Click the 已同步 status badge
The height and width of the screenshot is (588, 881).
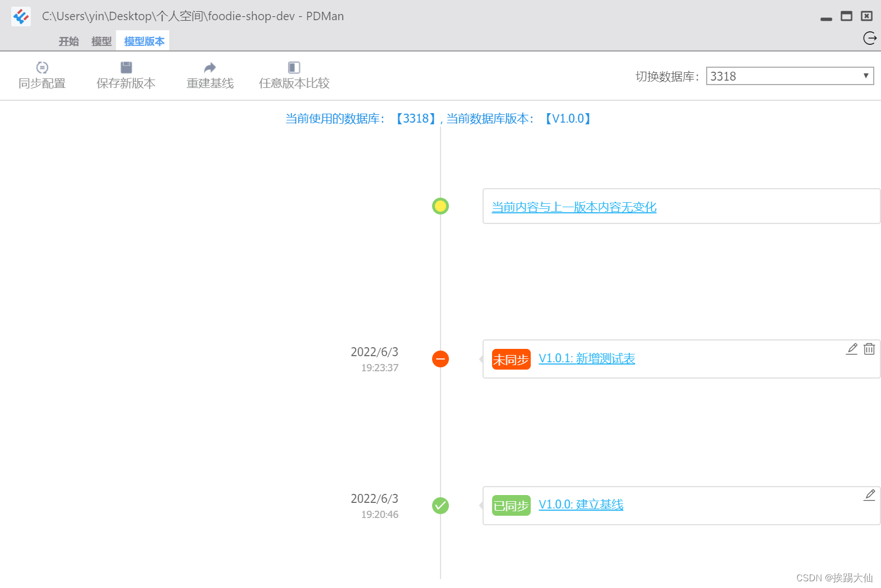(x=511, y=506)
